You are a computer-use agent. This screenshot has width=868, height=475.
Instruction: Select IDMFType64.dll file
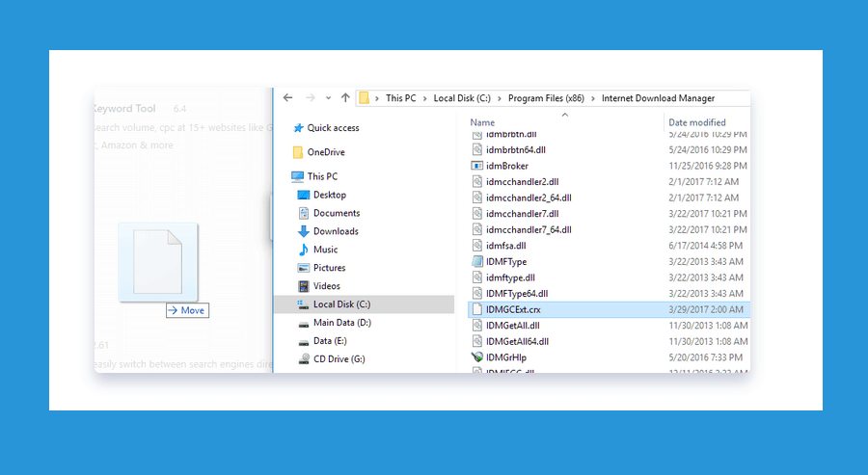click(x=517, y=294)
